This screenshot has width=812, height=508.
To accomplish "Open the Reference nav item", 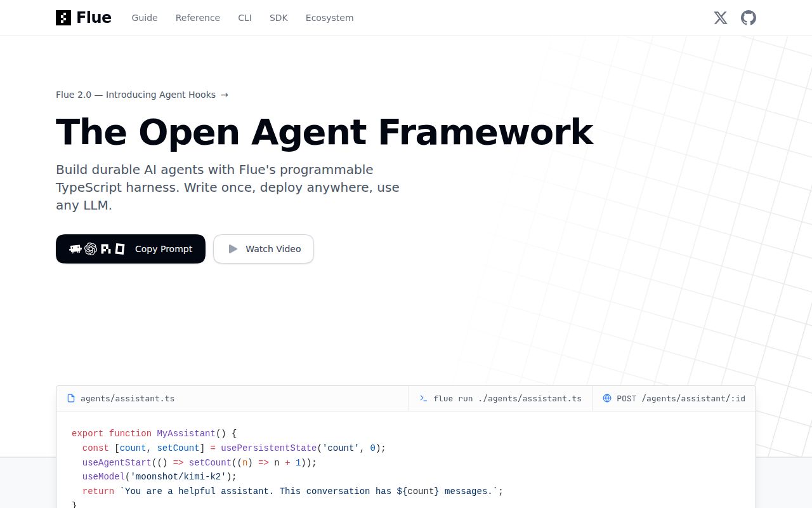I will point(198,18).
